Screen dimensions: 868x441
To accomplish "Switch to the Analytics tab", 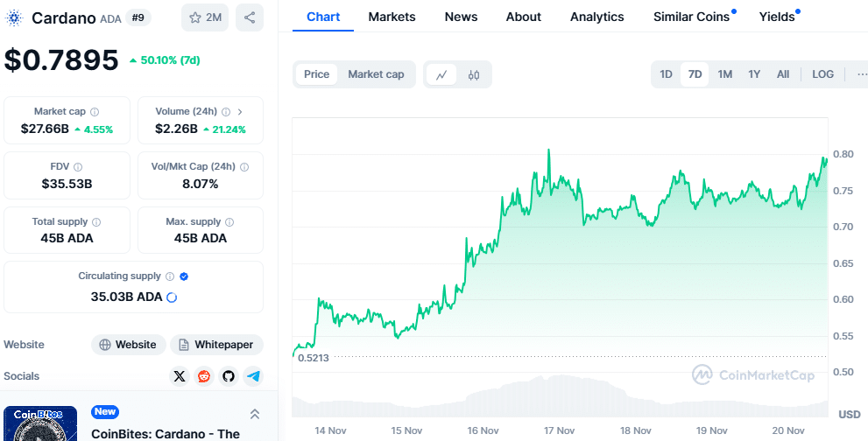I will pyautogui.click(x=596, y=17).
